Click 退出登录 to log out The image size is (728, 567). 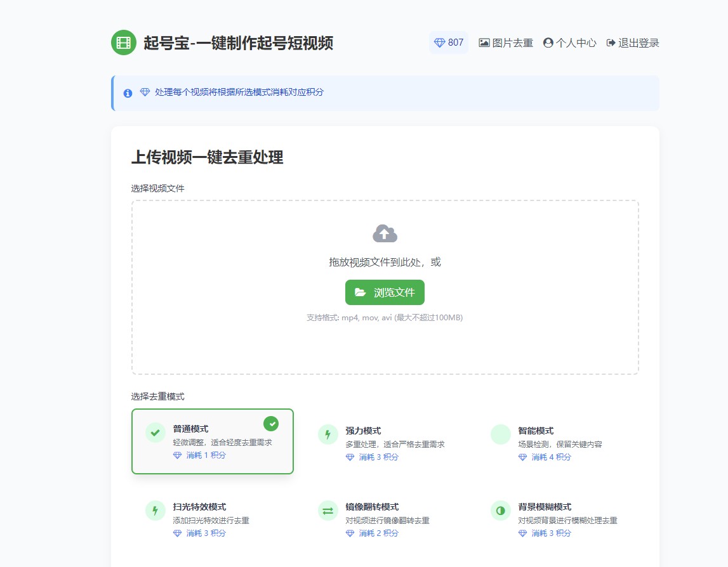[633, 43]
